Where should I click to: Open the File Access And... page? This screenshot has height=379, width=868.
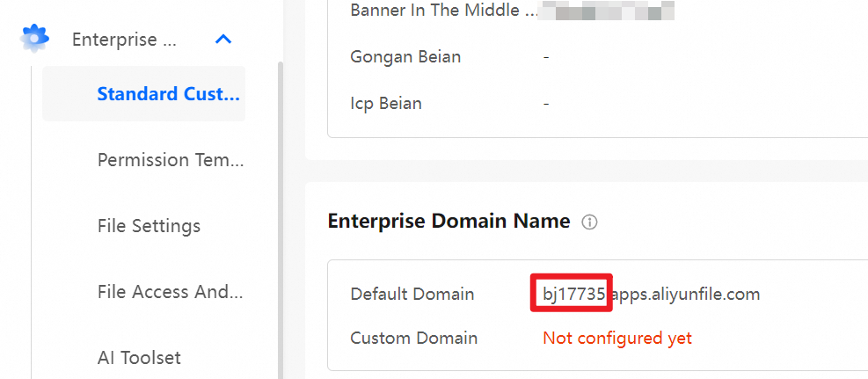pyautogui.click(x=170, y=292)
